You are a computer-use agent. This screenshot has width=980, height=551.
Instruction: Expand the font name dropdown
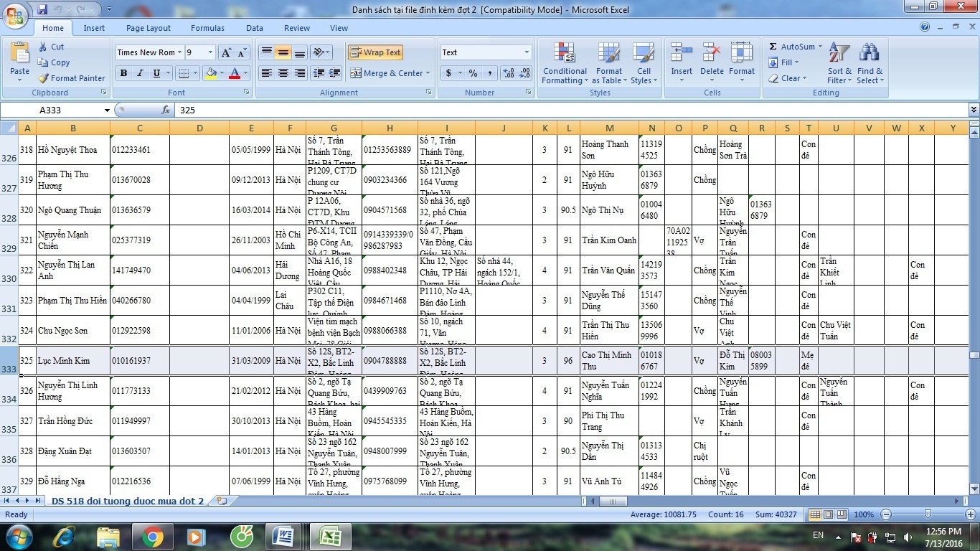pos(179,52)
